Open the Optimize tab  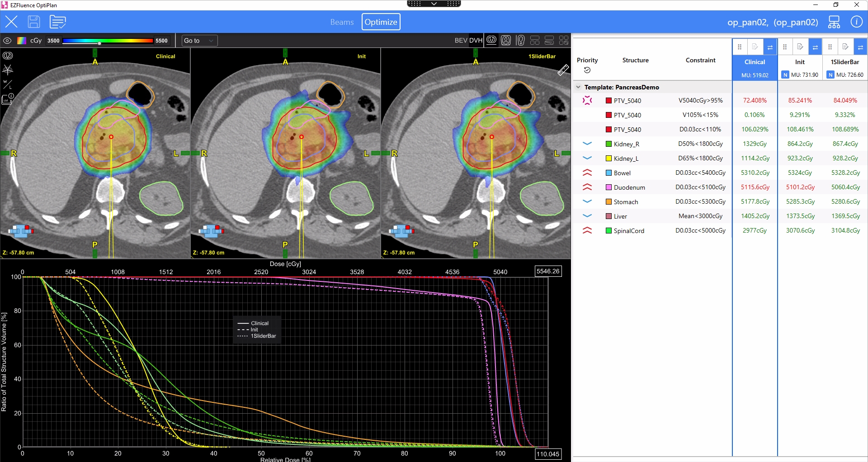click(x=381, y=22)
